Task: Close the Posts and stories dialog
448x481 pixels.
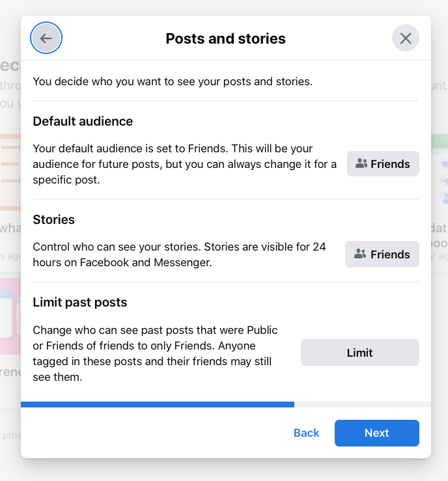Action: click(x=406, y=38)
